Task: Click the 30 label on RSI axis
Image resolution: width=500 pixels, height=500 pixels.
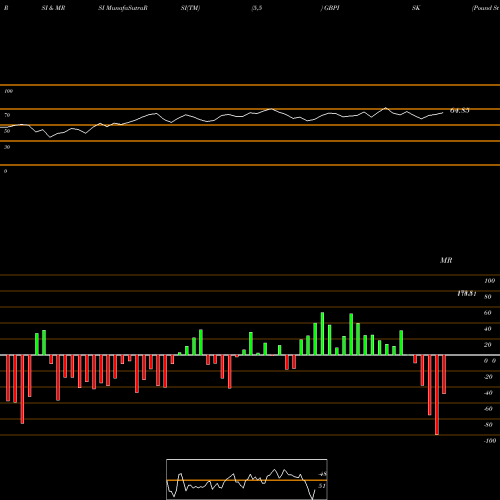Action: click(7, 147)
